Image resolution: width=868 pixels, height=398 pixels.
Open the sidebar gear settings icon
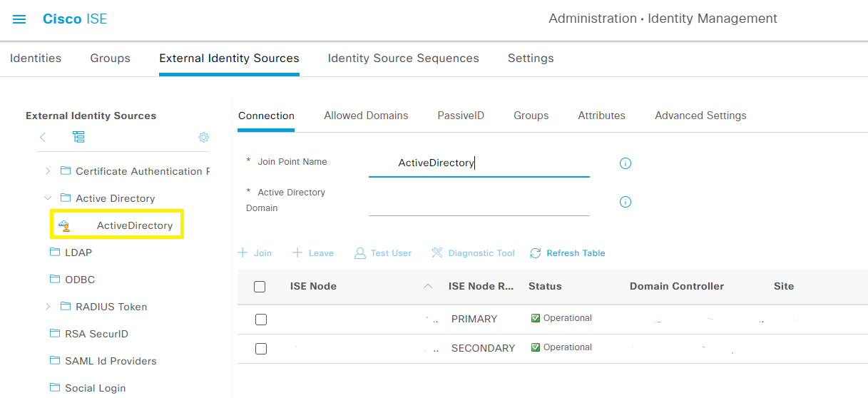(203, 138)
